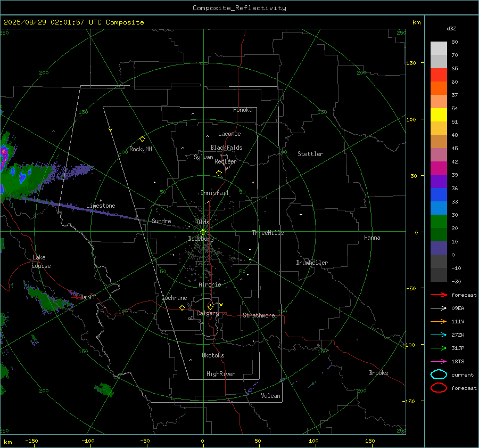
Task: Click the white plus marker west of Hanna
Action: pyautogui.click(x=301, y=214)
